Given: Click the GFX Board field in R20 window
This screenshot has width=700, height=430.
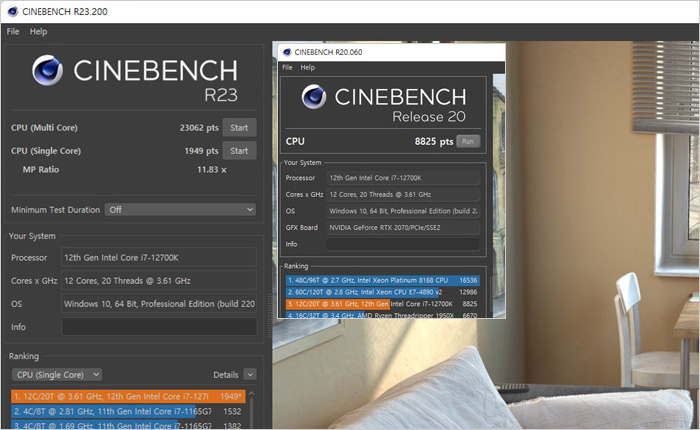Looking at the screenshot, I should click(403, 228).
